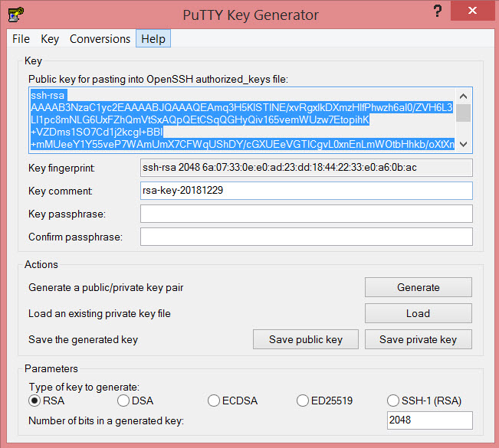Click Save public key button

pos(306,339)
